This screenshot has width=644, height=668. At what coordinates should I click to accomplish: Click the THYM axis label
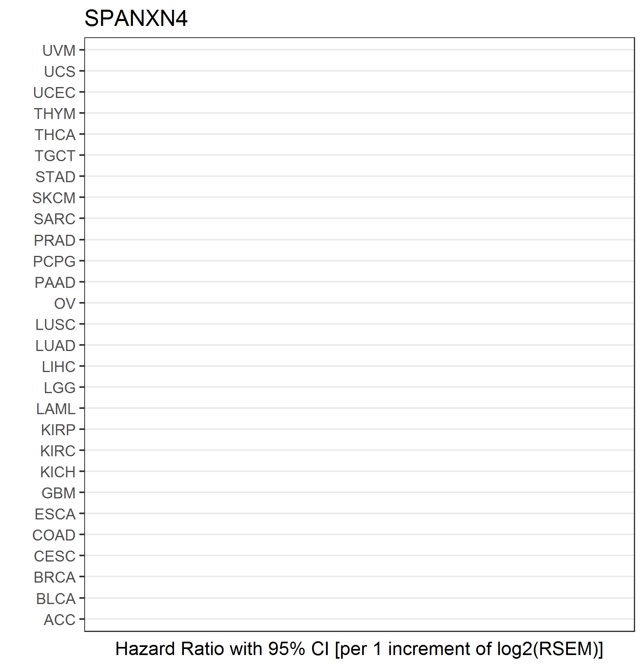pos(55,114)
